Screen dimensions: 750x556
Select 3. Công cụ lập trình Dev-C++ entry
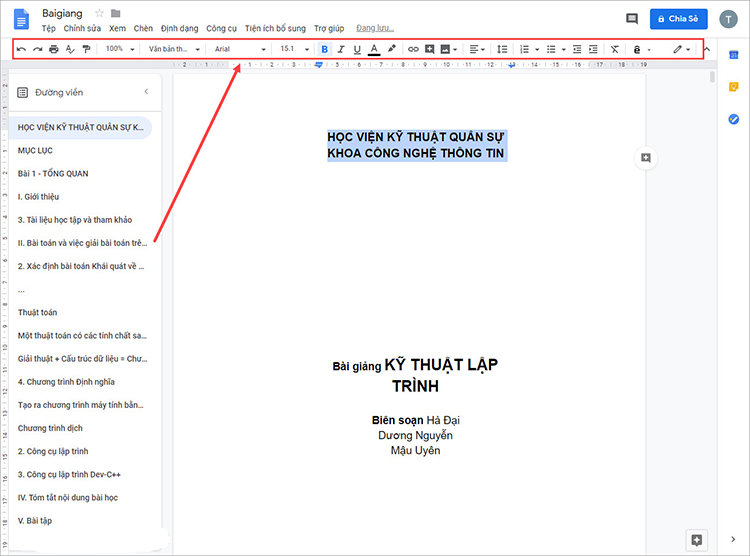pos(69,475)
